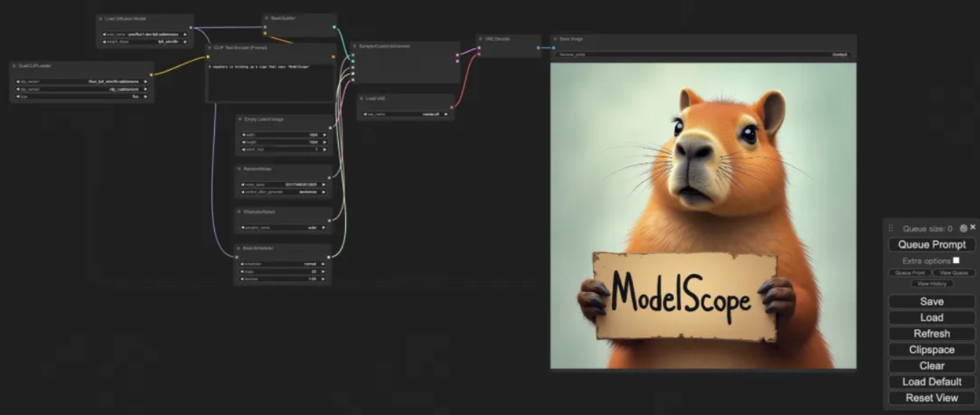Open the weight_dtype dropdown
The height and width of the screenshot is (415, 980).
coord(144,41)
